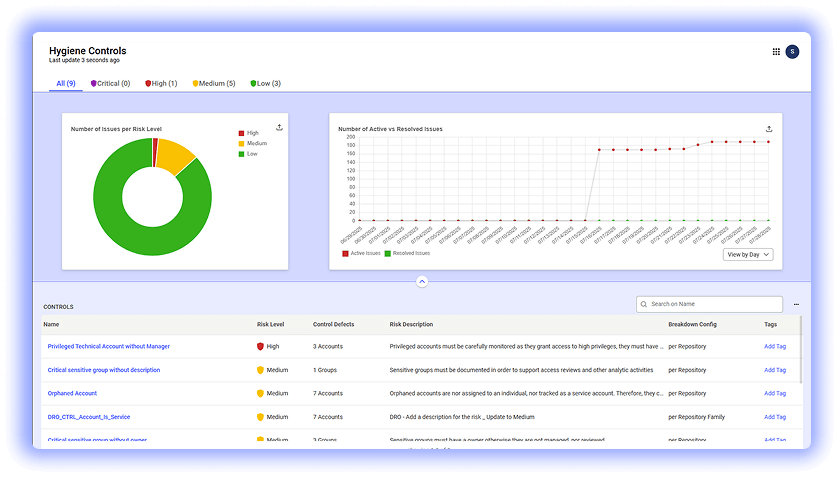Click the Search on Name field
Image resolution: width=839 pixels, height=477 pixels.
click(710, 304)
